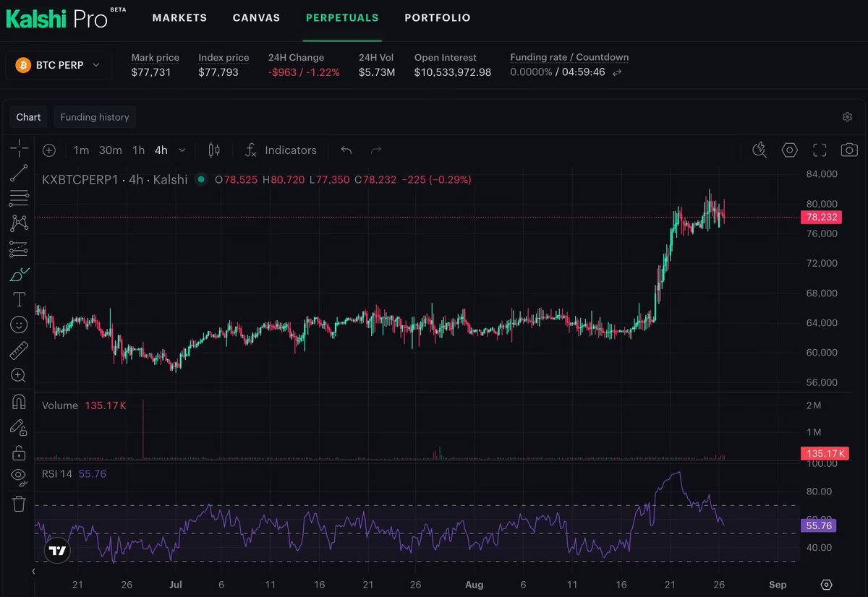The height and width of the screenshot is (597, 868).
Task: Expand the timeframe interval dropdown chevron
Action: coord(182,150)
